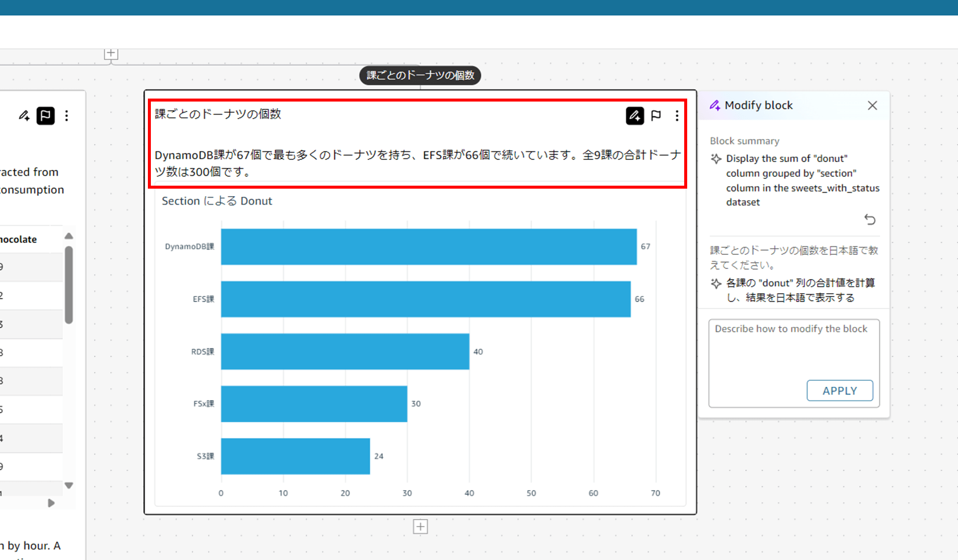Click the APPLY button in Modify block
Image resolution: width=958 pixels, height=560 pixels.
click(839, 390)
